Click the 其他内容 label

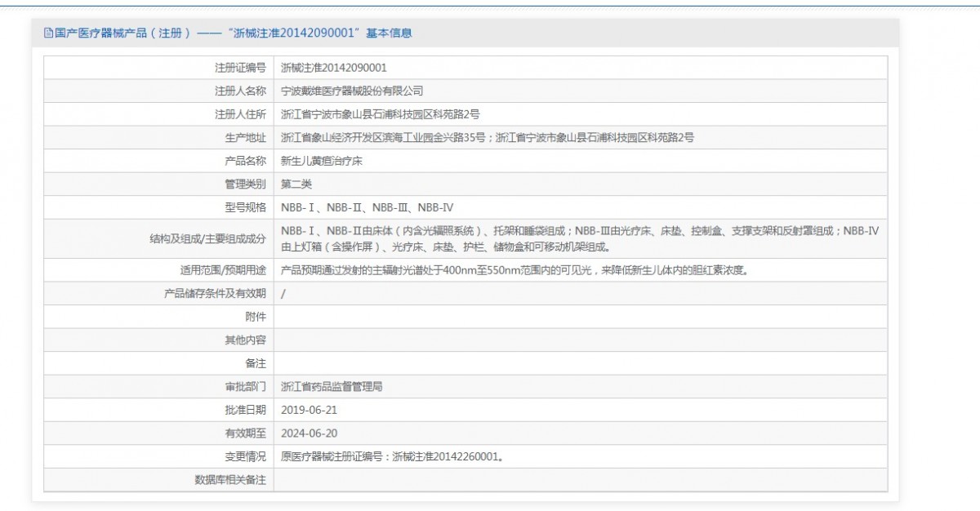coord(246,340)
